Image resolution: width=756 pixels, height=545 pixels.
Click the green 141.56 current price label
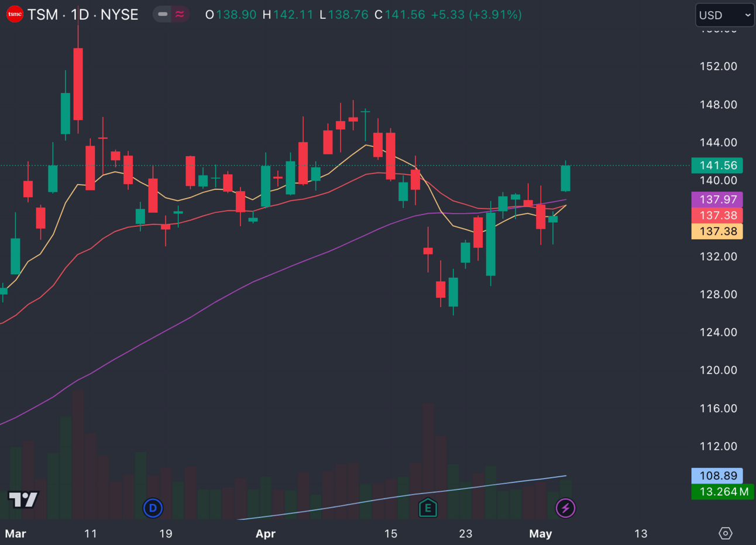(x=717, y=165)
